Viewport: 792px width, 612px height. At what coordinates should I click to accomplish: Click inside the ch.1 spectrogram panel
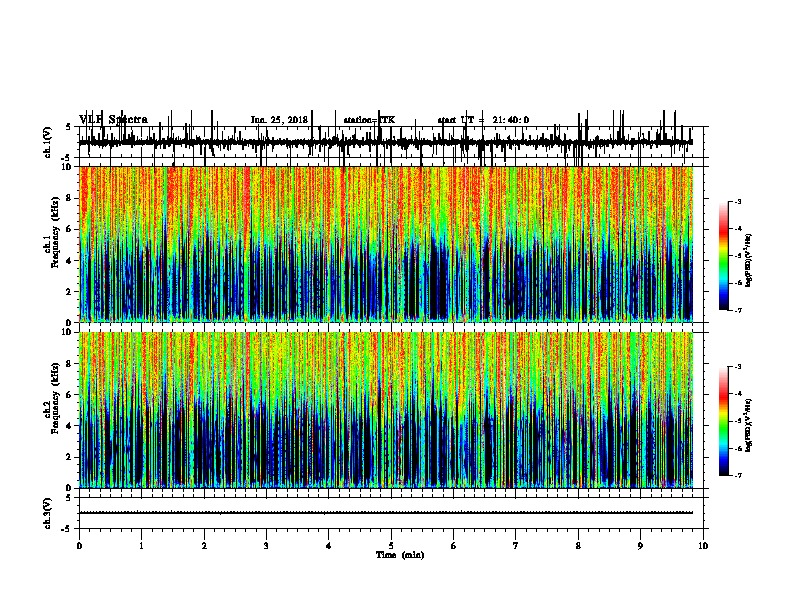(386, 244)
